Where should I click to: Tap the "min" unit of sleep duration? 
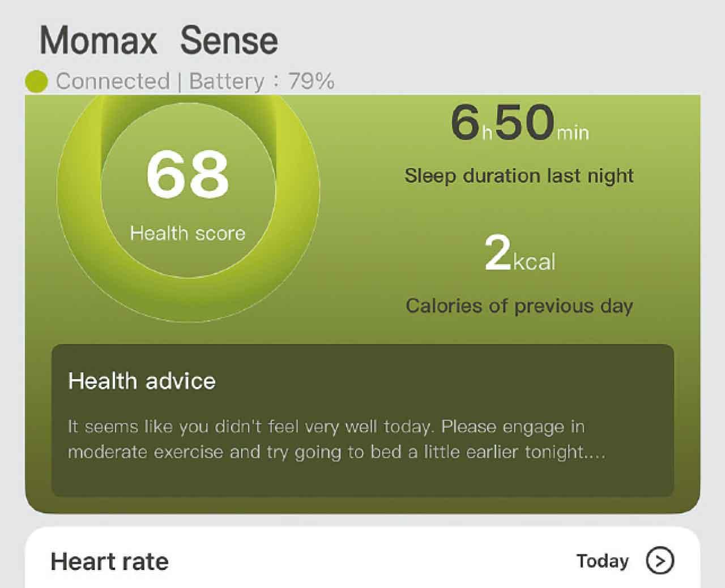(573, 134)
